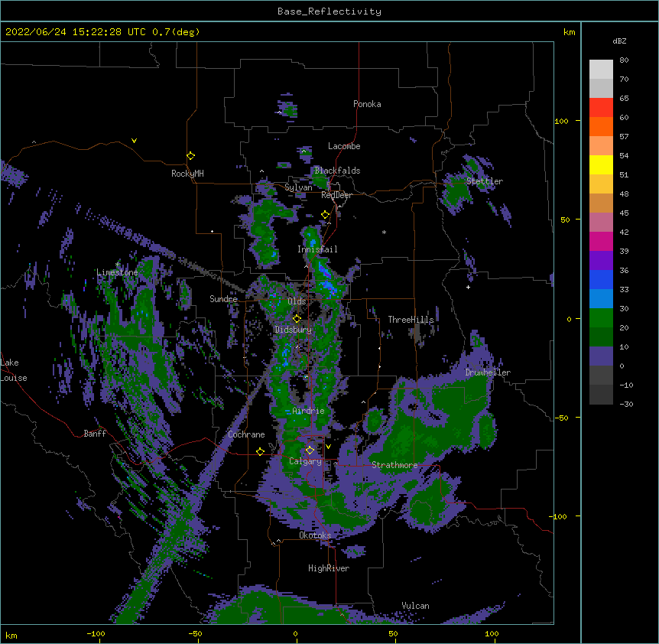The height and width of the screenshot is (644, 659).
Task: Click the Stettler label
Action: click(x=484, y=181)
